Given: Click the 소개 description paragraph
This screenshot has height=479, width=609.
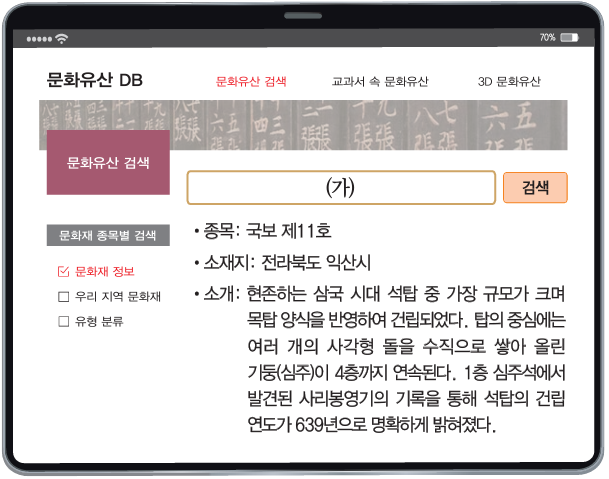Looking at the screenshot, I should click(400, 359).
